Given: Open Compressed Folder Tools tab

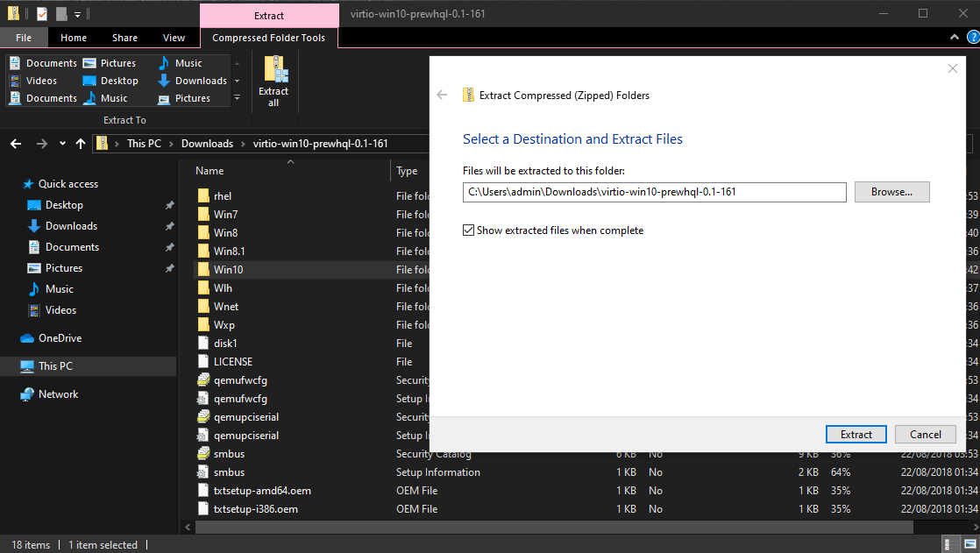Looking at the screenshot, I should click(x=269, y=38).
